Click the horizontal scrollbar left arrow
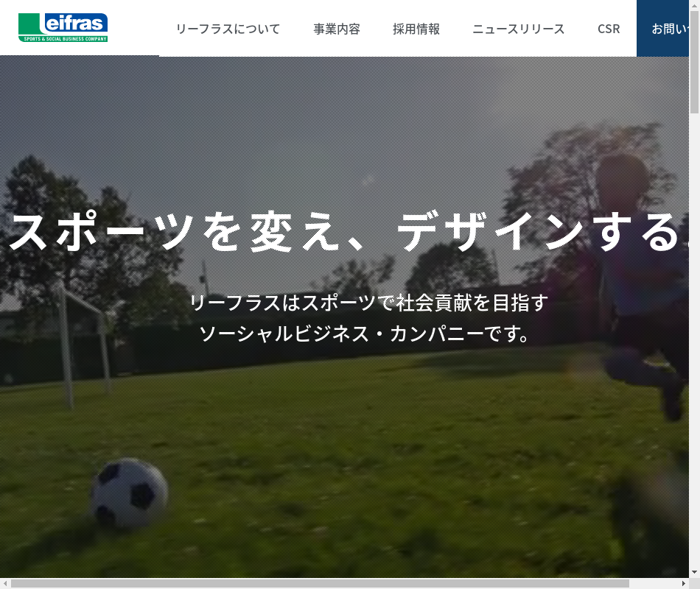 point(5,584)
